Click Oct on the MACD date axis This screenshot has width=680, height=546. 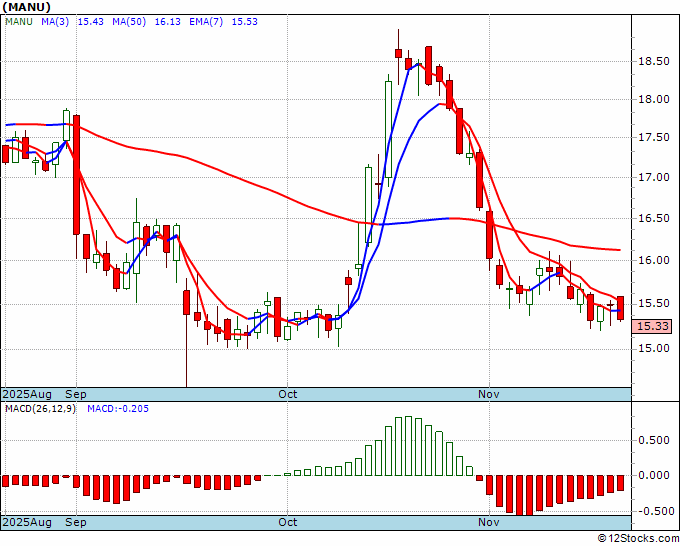(x=288, y=522)
